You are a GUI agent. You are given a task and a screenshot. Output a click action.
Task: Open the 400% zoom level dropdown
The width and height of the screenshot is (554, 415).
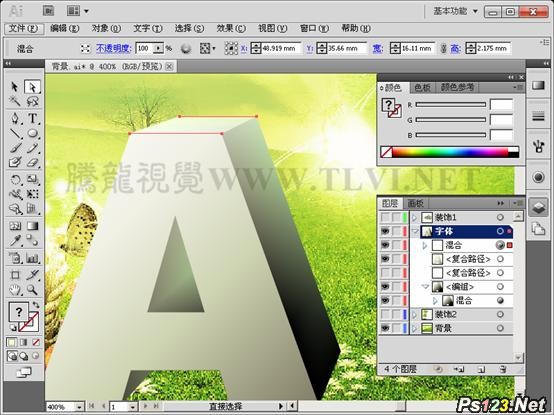pos(79,407)
